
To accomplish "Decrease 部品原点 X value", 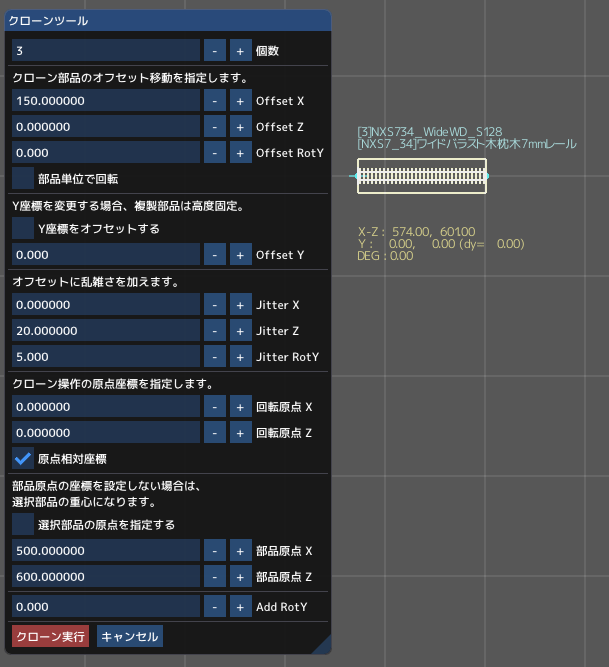I will pyautogui.click(x=215, y=551).
